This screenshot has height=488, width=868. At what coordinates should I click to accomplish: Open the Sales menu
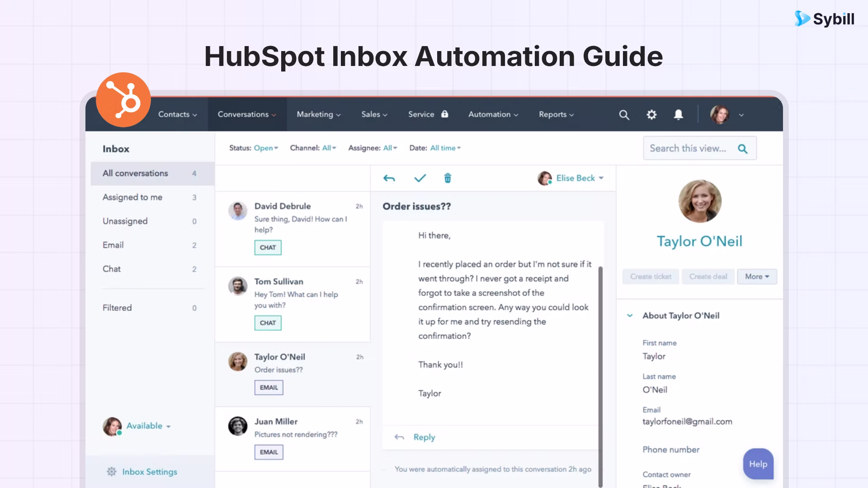[x=374, y=115]
